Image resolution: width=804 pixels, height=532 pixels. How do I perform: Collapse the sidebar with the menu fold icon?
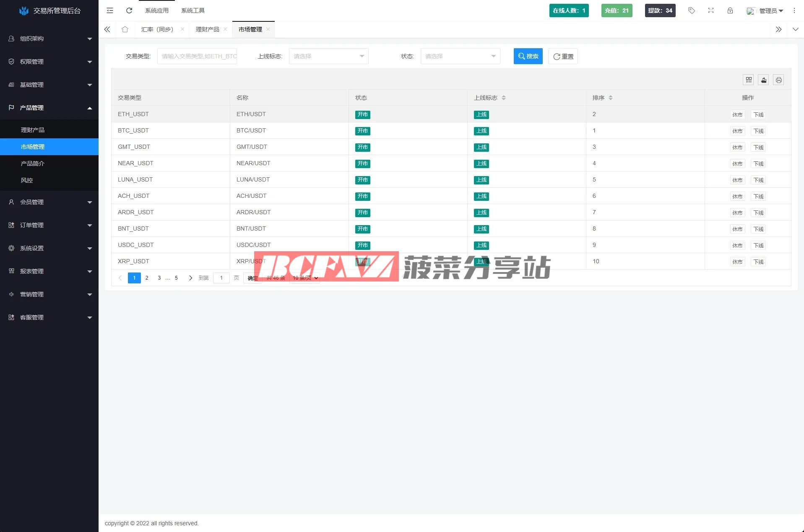[x=110, y=10]
